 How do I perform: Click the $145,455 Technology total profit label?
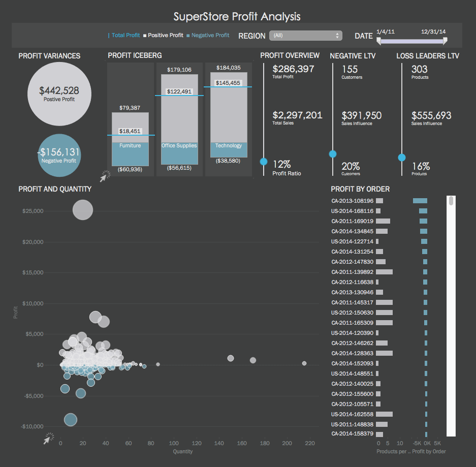[x=228, y=83]
